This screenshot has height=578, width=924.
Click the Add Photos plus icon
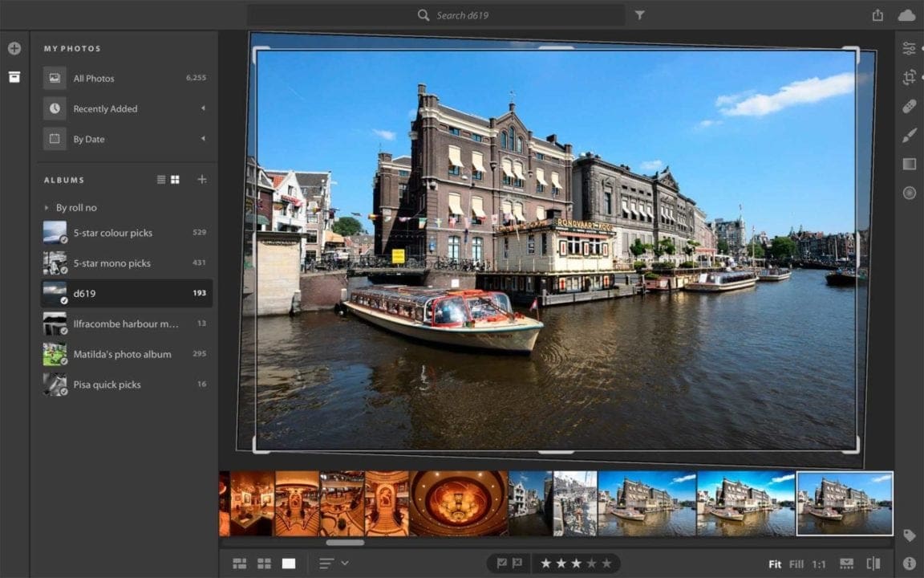point(14,48)
